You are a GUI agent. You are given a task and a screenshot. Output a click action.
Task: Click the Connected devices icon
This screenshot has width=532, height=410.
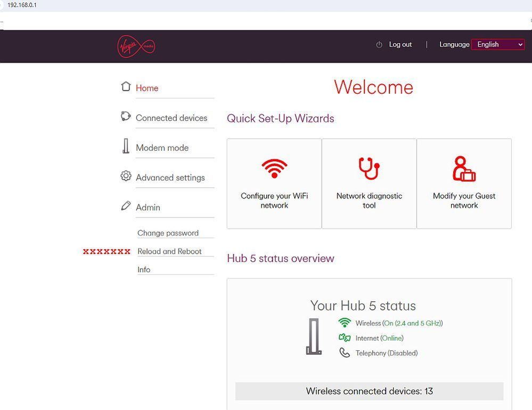pyautogui.click(x=126, y=116)
